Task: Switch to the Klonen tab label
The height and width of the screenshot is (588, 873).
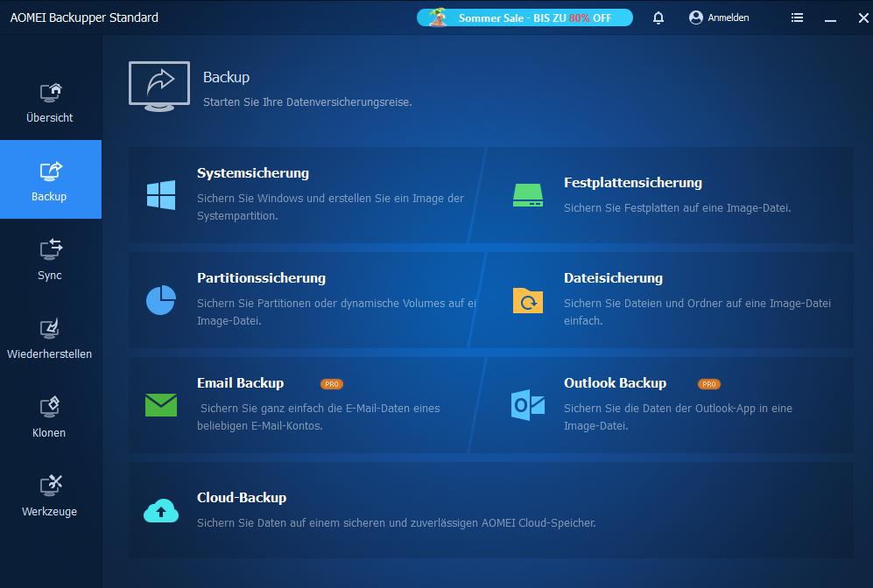Action: (49, 433)
